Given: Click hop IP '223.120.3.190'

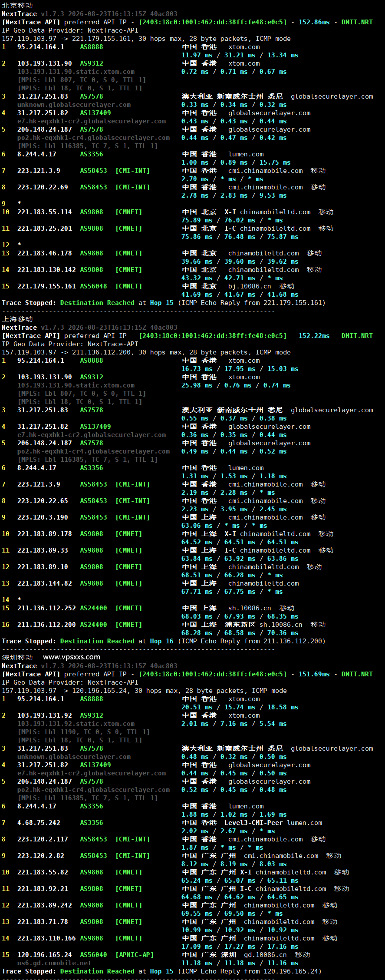Looking at the screenshot, I should [43, 517].
